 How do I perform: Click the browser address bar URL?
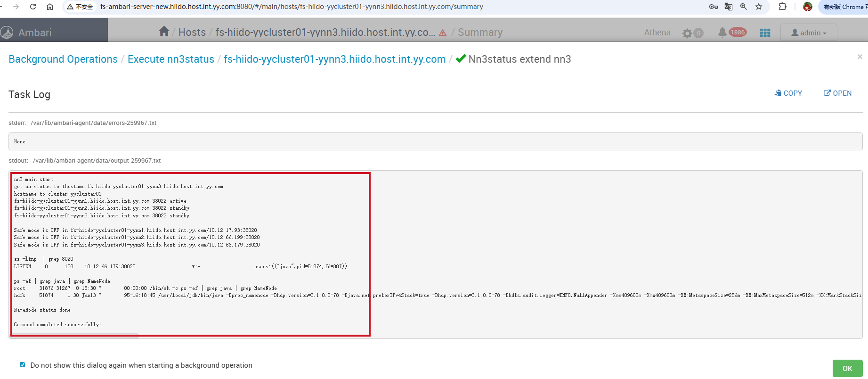292,7
